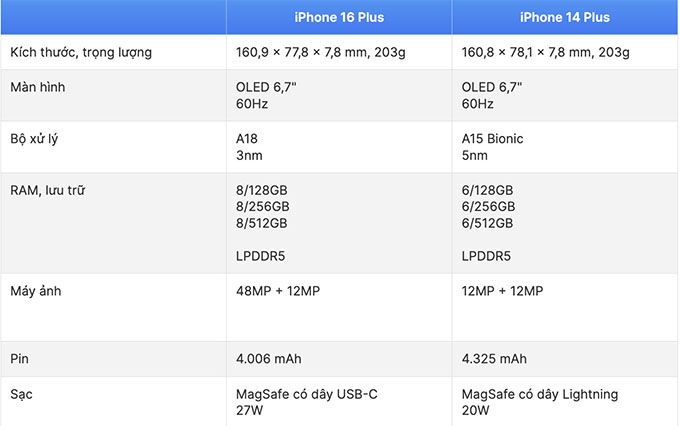Select the 6/256GB storage option text
Viewport: 680px width, 426px height.
point(488,206)
